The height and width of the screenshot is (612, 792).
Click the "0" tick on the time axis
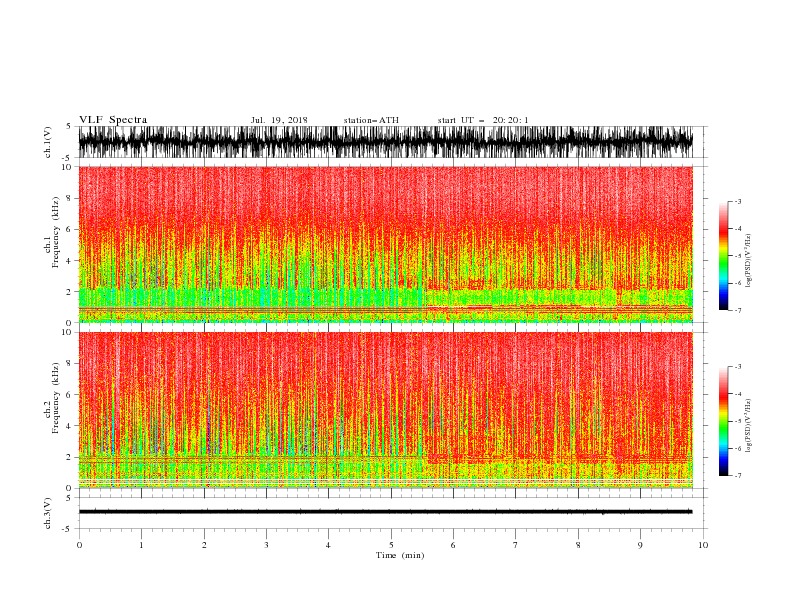coord(79,545)
